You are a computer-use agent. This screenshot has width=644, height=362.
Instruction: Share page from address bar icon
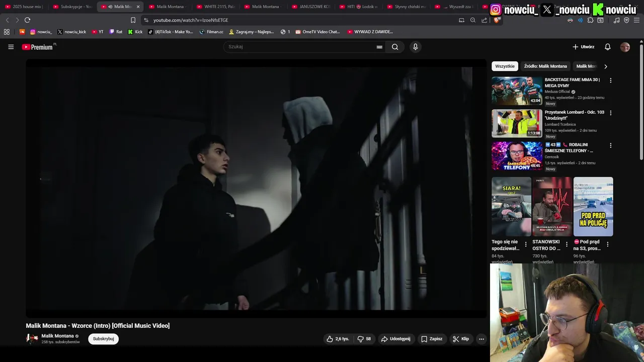(x=484, y=20)
